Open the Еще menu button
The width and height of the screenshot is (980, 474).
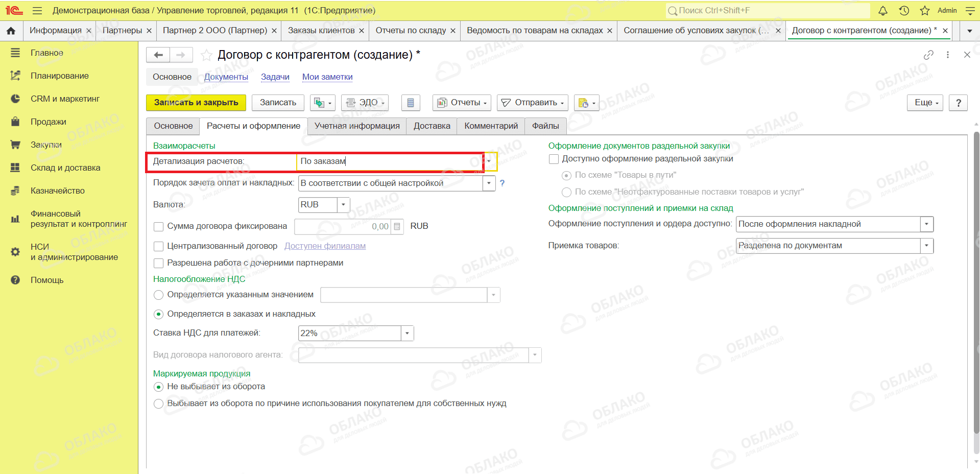tap(925, 103)
